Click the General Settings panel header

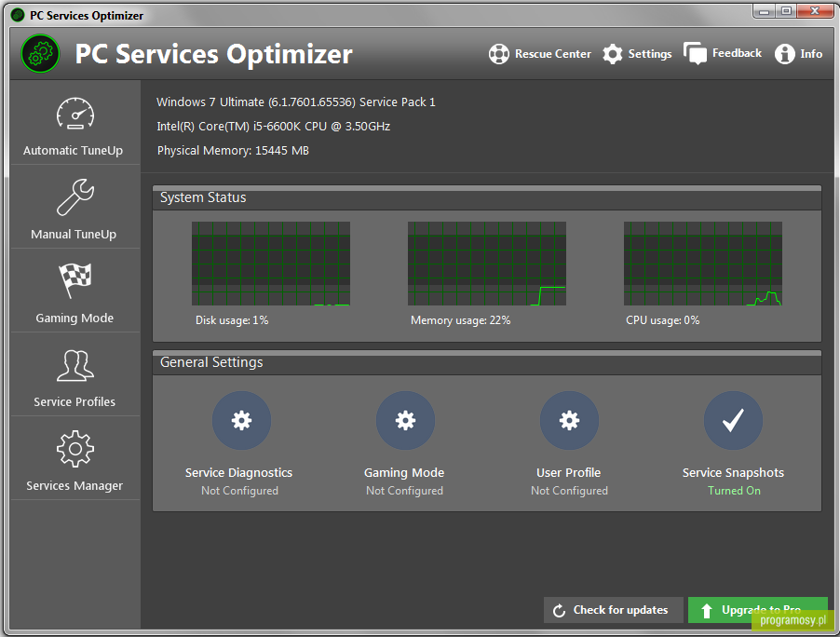tap(487, 362)
